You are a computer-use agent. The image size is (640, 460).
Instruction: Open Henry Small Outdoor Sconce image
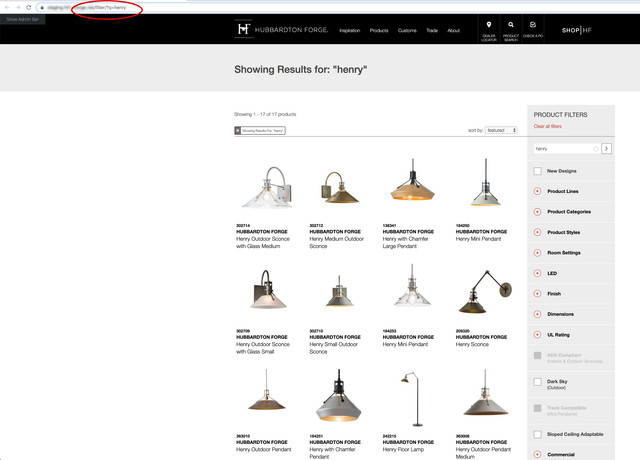pos(339,291)
